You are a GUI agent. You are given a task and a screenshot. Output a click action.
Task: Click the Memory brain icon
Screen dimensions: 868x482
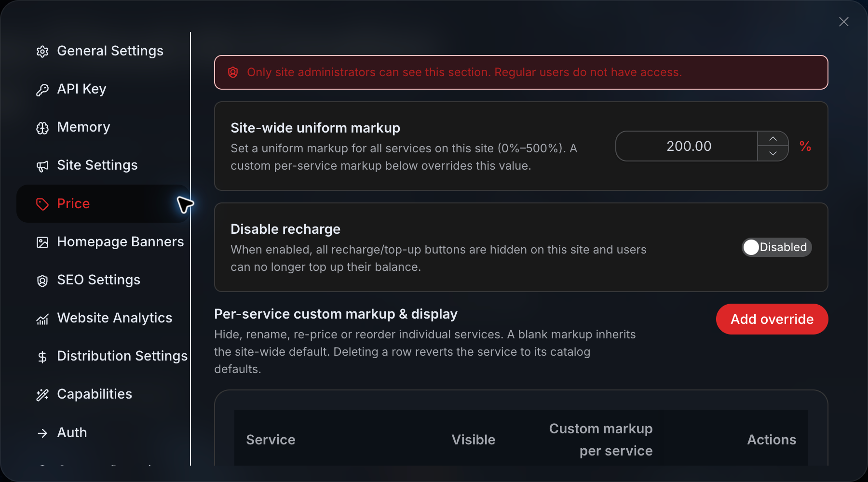(42, 128)
